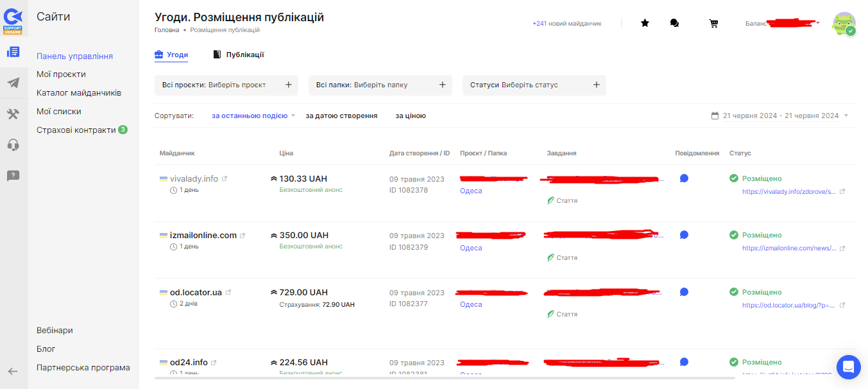Open external icon next to izmailonline placement URL

tap(842, 248)
